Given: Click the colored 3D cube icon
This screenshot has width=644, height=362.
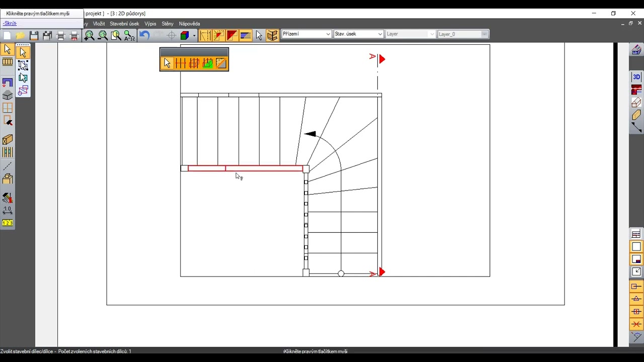Looking at the screenshot, I should pyautogui.click(x=185, y=35).
